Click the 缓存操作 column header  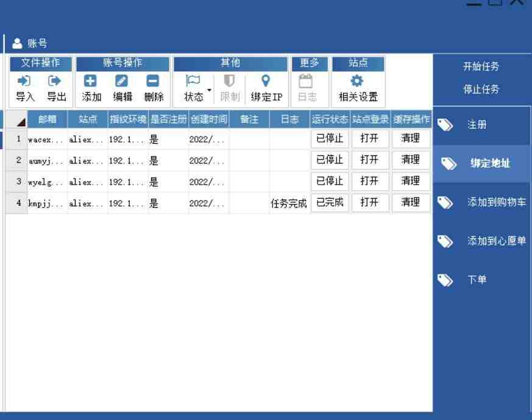click(x=411, y=119)
